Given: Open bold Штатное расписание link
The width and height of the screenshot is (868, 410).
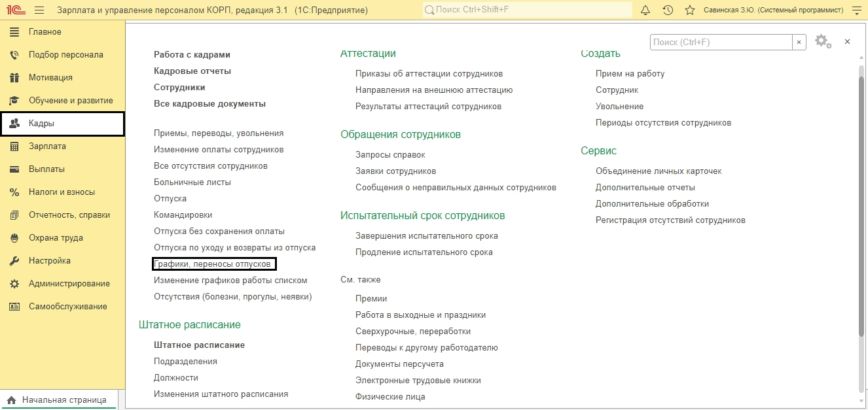Looking at the screenshot, I should [199, 345].
